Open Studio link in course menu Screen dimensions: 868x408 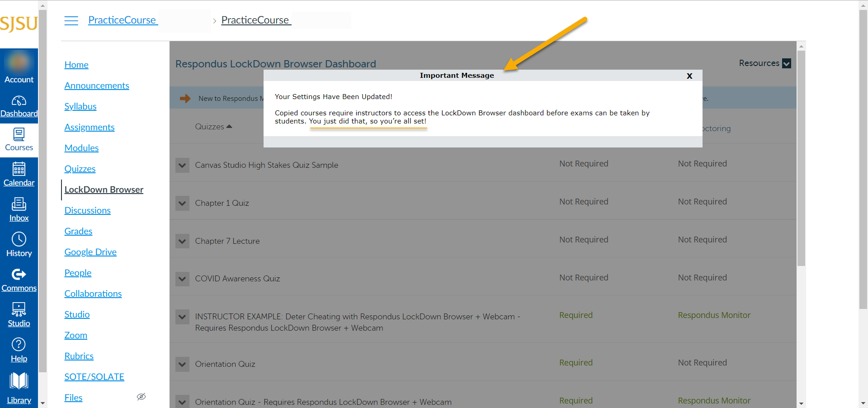tap(77, 314)
